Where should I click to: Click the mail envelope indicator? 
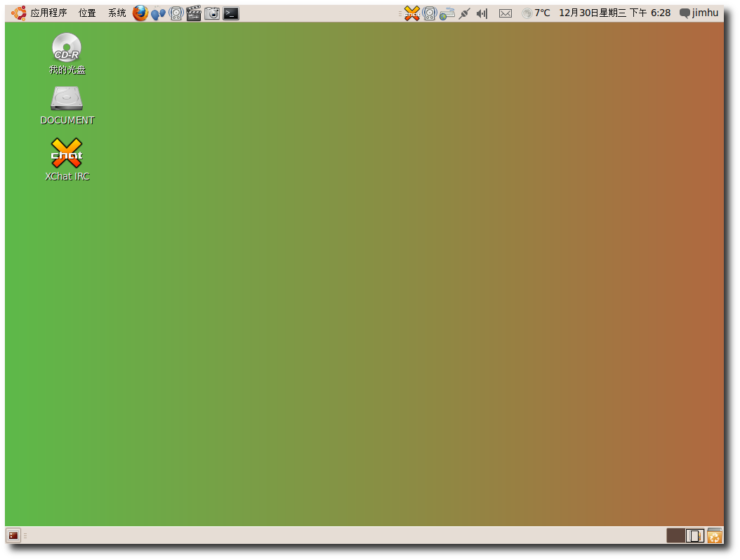coord(506,13)
